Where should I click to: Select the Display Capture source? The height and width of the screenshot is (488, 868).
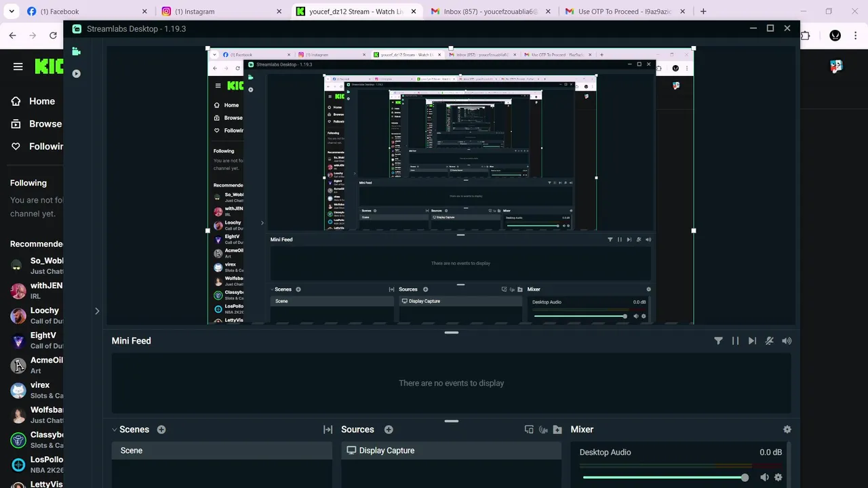pos(452,451)
